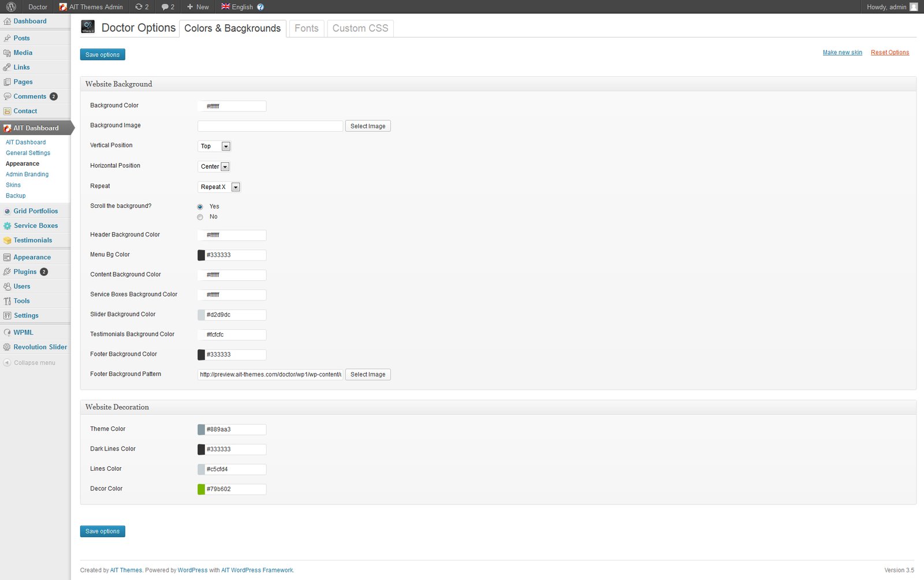
Task: Click the Service Boxes gear icon
Action: 7,226
